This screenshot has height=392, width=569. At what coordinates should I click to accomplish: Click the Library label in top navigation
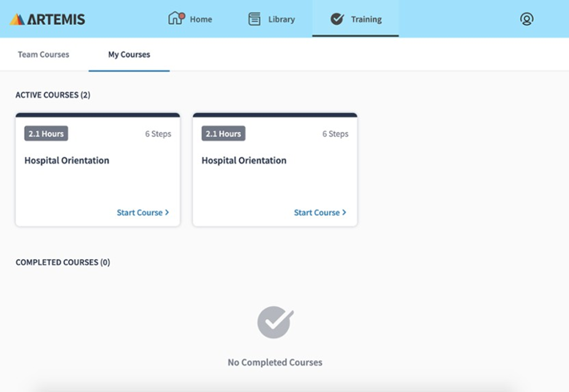281,19
